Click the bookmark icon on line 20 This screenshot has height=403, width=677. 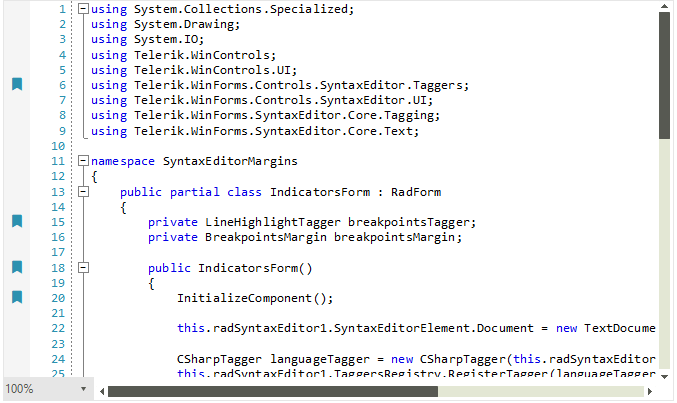[x=17, y=297]
